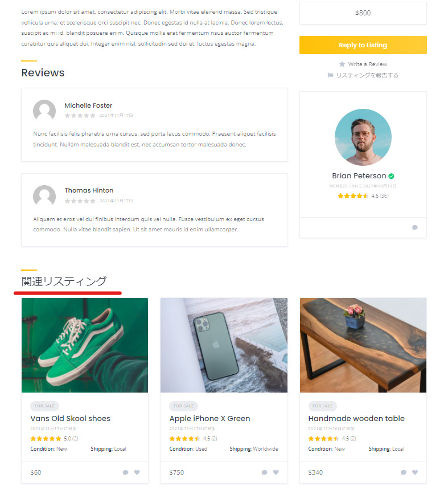Click the Reply to Listing button

click(x=363, y=45)
